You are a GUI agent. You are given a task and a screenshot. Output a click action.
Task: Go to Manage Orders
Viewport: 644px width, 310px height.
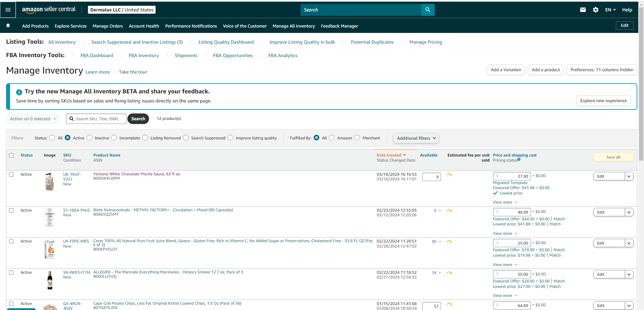coord(108,26)
